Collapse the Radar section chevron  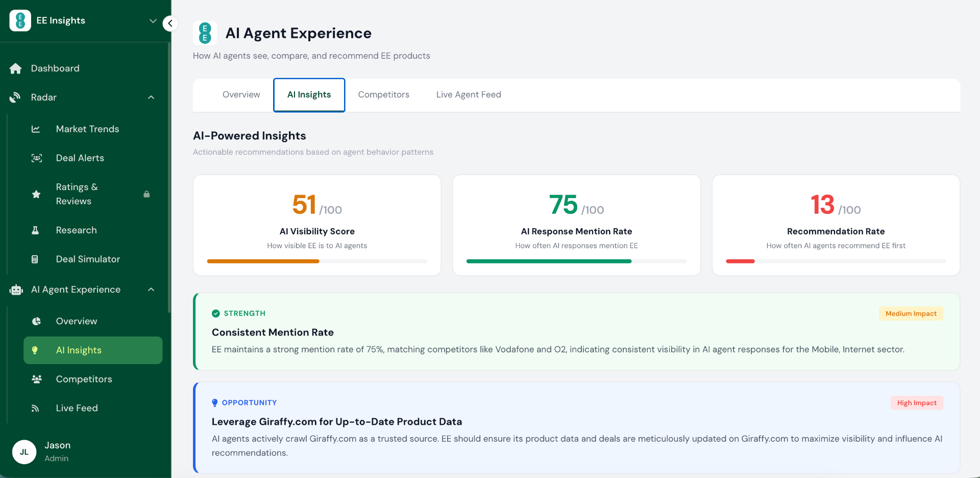[151, 98]
